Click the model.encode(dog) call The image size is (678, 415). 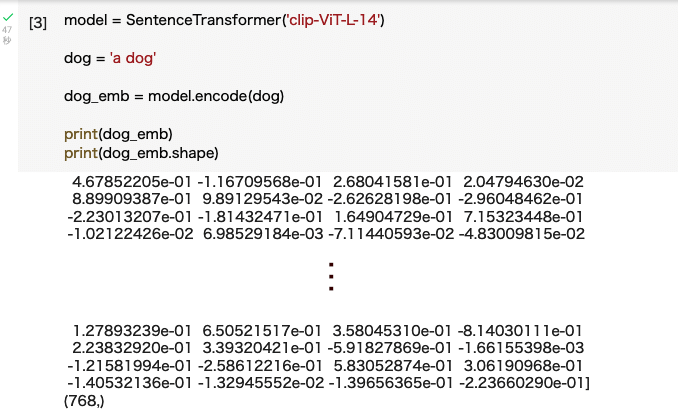[216, 96]
